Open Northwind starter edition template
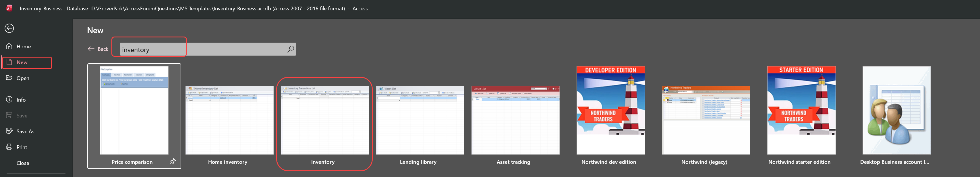The width and height of the screenshot is (980, 177). pos(801,110)
